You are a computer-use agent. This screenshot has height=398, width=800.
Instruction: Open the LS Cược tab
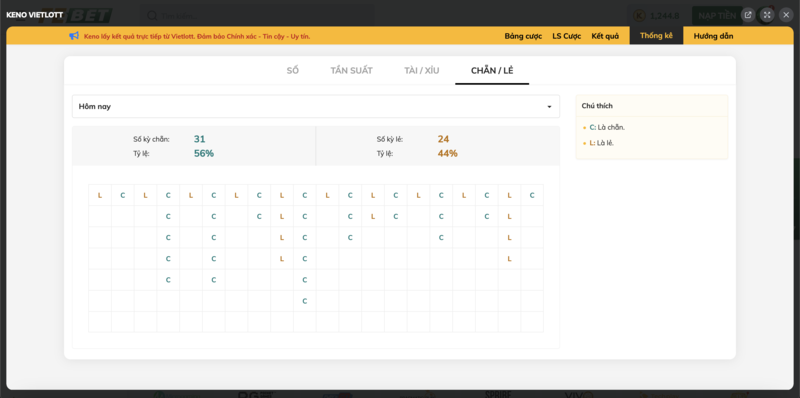(x=566, y=36)
